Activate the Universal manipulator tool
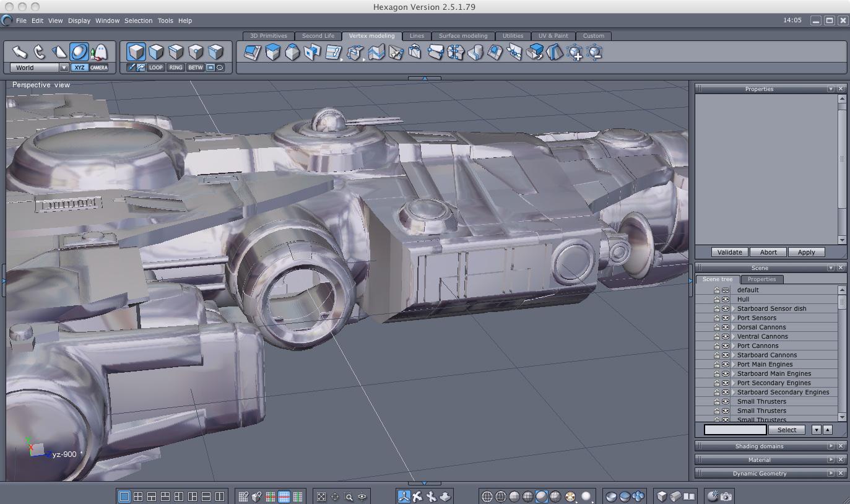The height and width of the screenshot is (504, 850). (79, 52)
